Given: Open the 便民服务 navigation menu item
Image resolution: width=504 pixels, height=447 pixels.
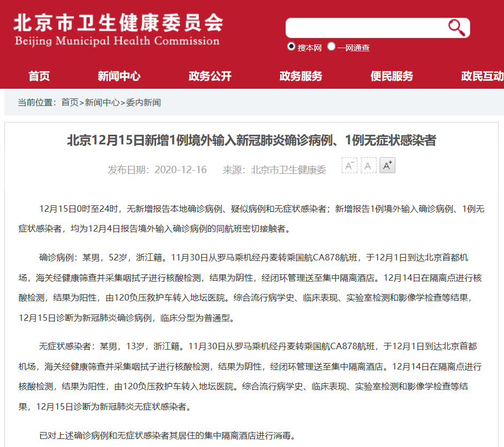Looking at the screenshot, I should pyautogui.click(x=392, y=76).
